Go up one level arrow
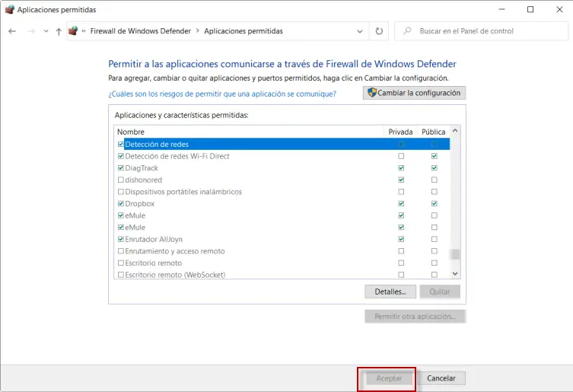Image resolution: width=573 pixels, height=392 pixels. [x=59, y=31]
